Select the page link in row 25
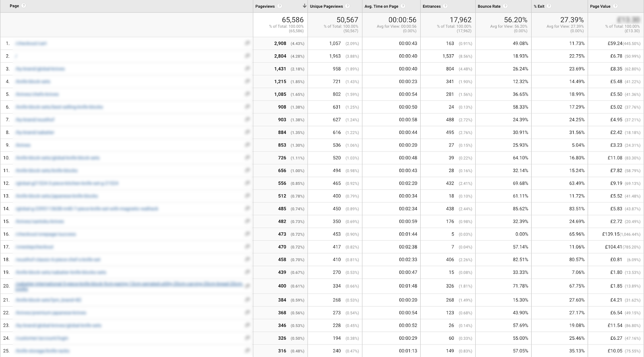This screenshot has width=644, height=357. tap(42, 351)
